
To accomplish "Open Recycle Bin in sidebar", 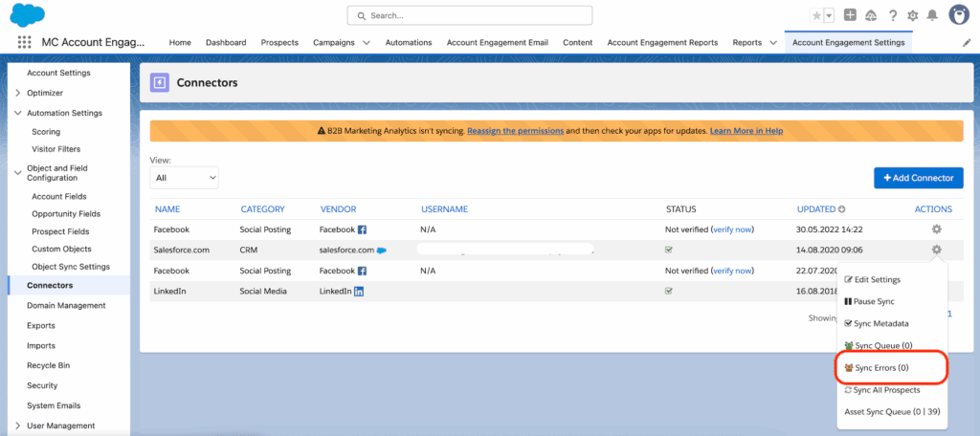I will pyautogui.click(x=50, y=365).
